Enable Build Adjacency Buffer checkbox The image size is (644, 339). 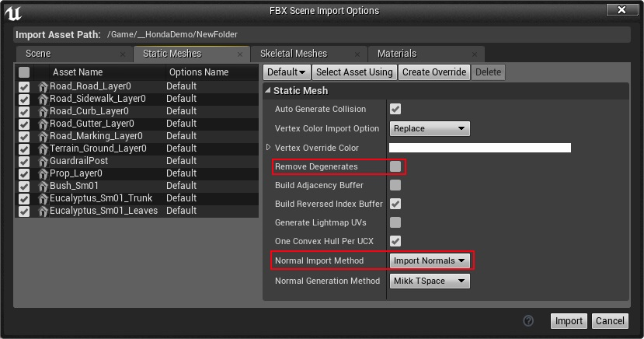[395, 185]
